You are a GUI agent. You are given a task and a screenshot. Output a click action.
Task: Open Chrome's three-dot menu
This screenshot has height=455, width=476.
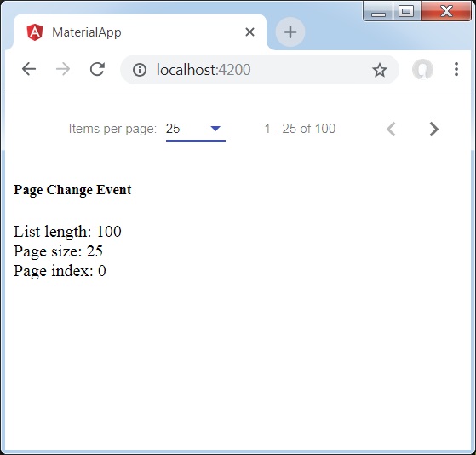(x=456, y=69)
